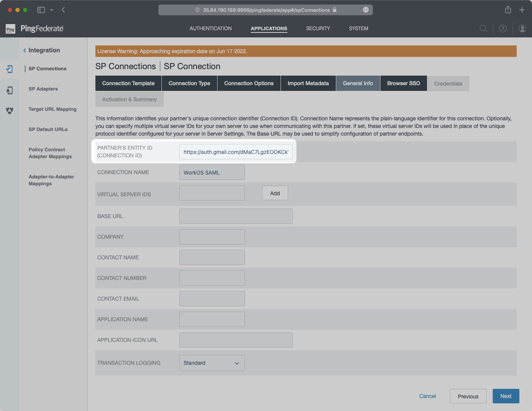Click the SP Connections sidebar icon
Image resolution: width=532 pixels, height=411 pixels.
[10, 69]
